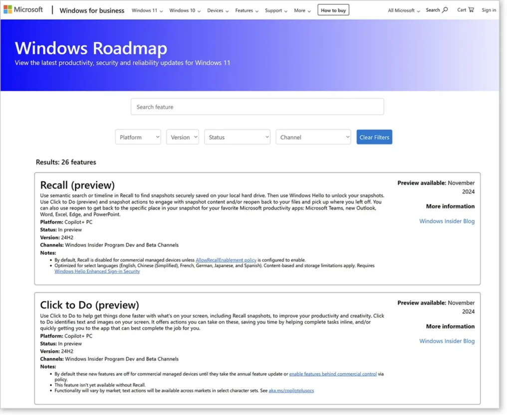
Task: Open the Platform filter dropdown
Action: tap(138, 137)
